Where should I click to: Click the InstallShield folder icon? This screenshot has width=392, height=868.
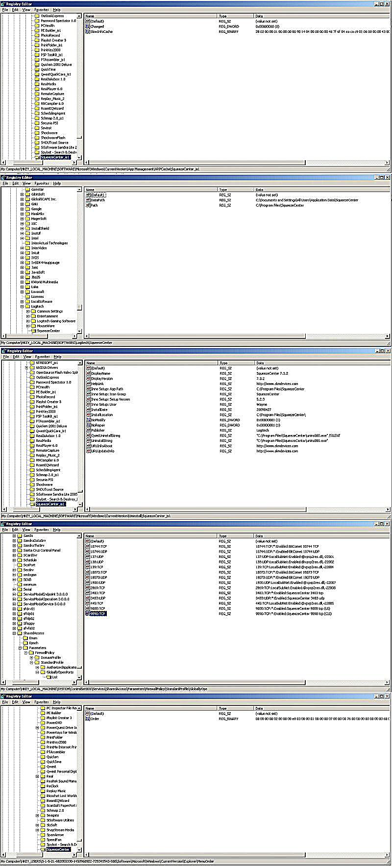27,228
